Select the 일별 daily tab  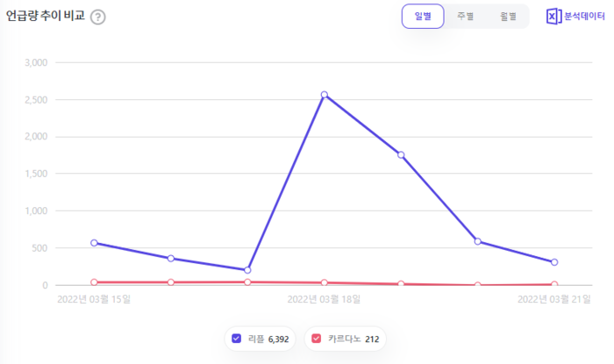[x=423, y=17]
